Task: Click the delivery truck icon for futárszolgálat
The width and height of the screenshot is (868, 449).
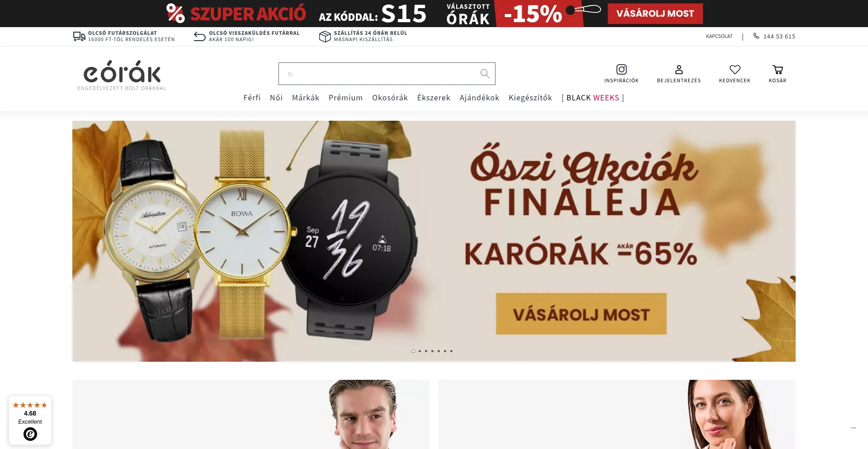Action: coord(79,36)
